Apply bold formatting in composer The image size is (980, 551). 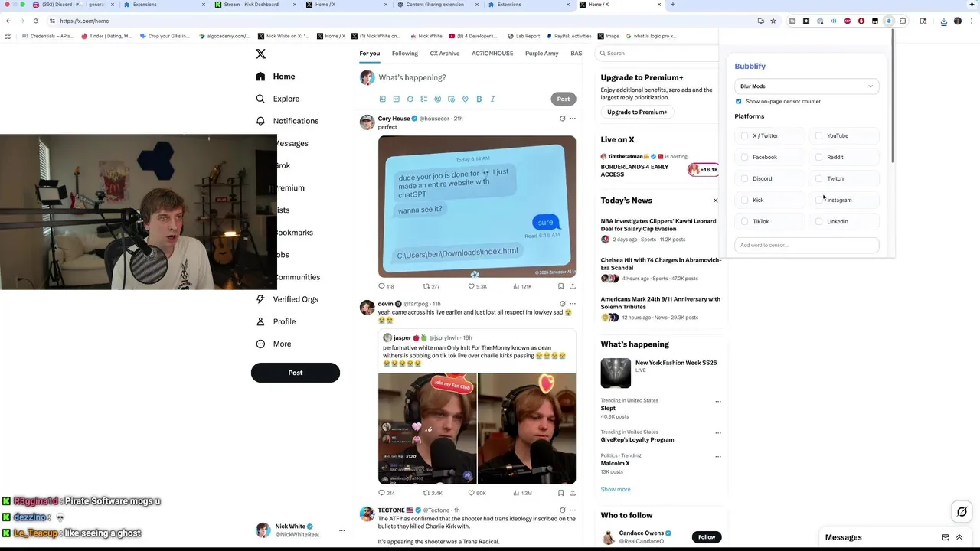pyautogui.click(x=479, y=99)
